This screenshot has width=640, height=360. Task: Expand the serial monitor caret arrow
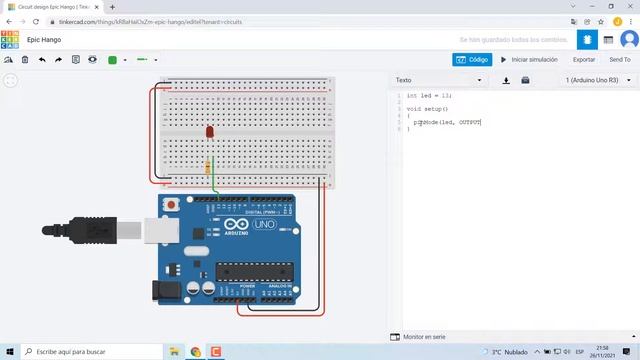click(x=633, y=337)
